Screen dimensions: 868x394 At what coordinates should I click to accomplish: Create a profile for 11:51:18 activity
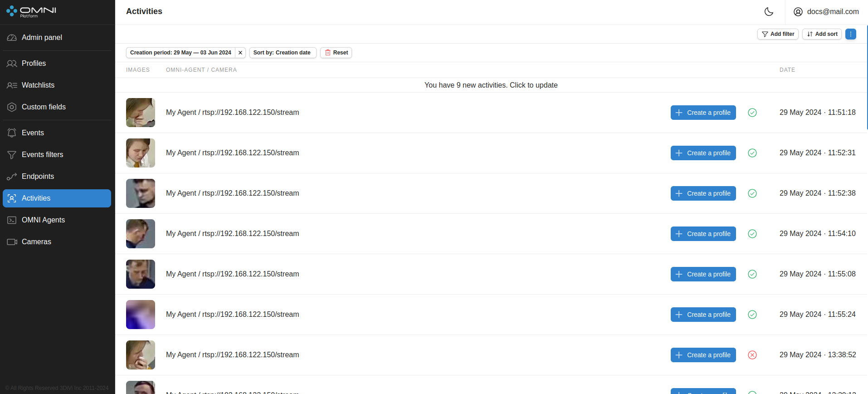(703, 113)
